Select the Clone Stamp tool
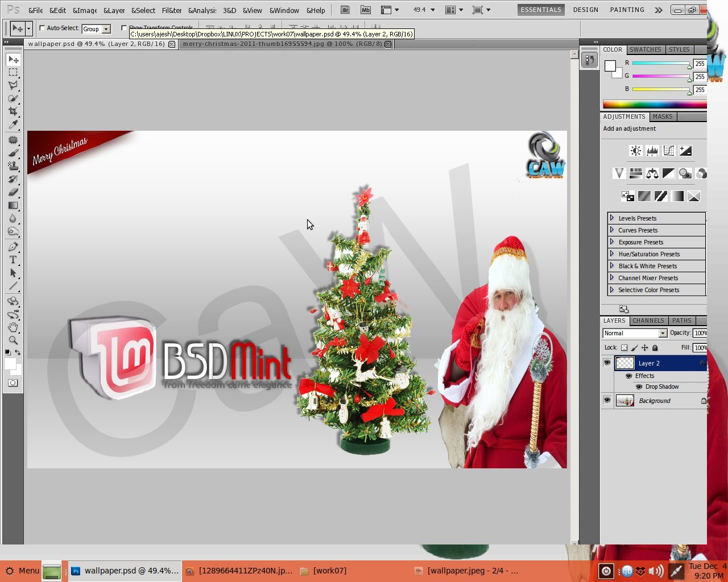The image size is (728, 582). coord(13,166)
